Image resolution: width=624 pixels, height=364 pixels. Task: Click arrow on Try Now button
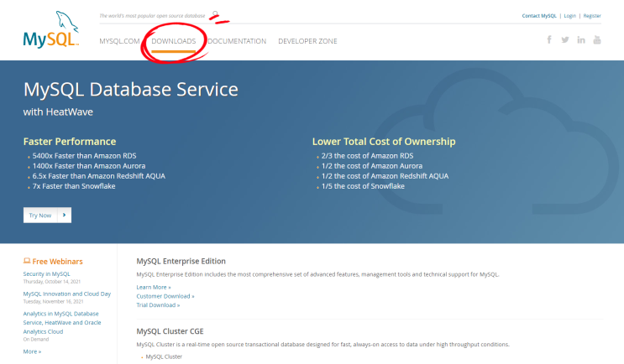click(x=65, y=215)
